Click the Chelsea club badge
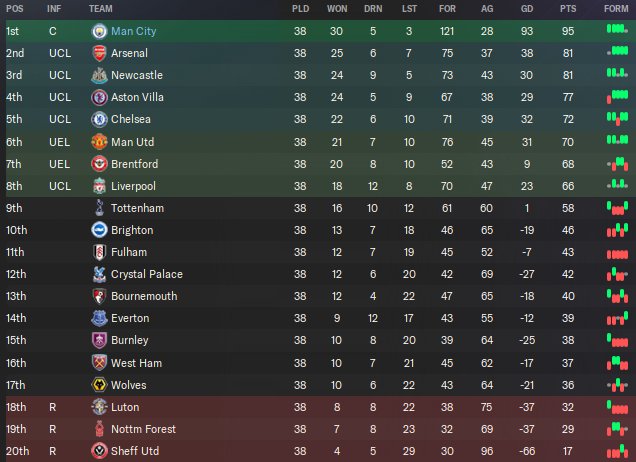The image size is (636, 462). (x=99, y=119)
